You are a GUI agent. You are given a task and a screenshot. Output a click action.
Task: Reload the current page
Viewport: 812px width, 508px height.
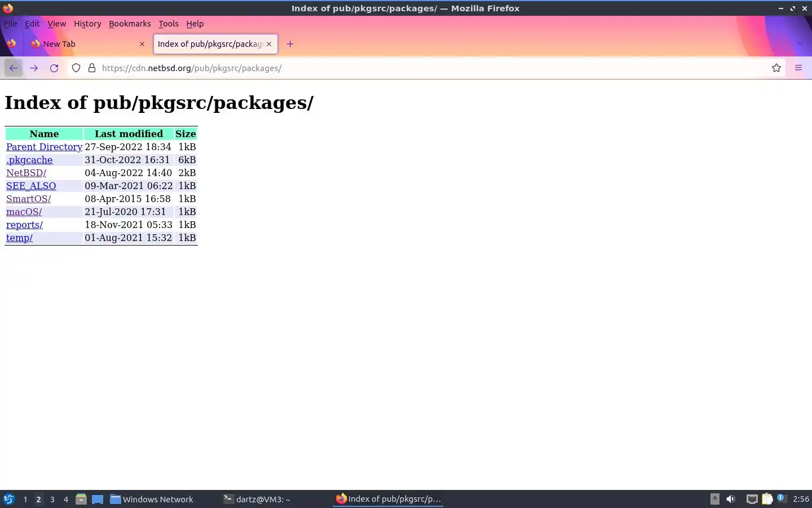[x=54, y=68]
